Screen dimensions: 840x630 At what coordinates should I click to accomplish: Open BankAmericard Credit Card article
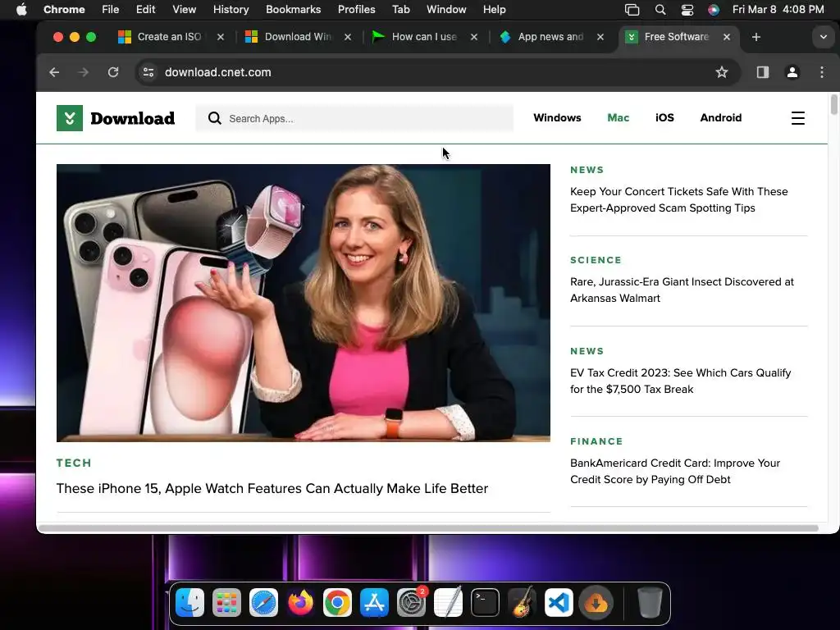click(x=675, y=471)
